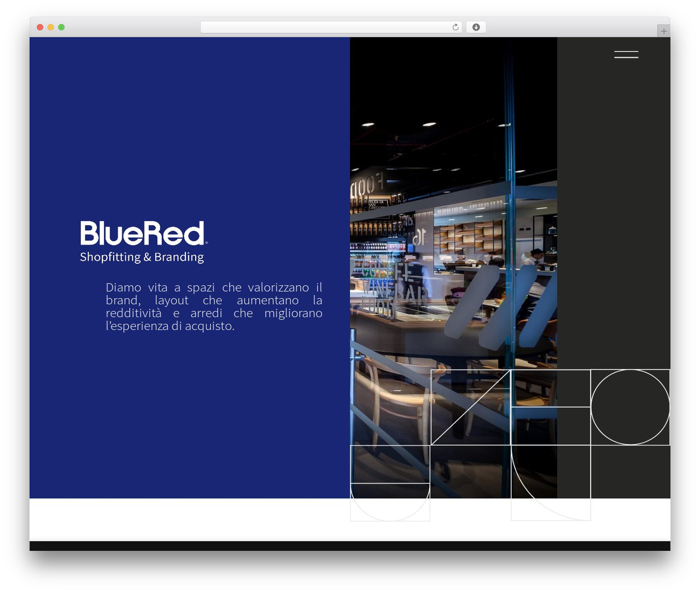This screenshot has height=593, width=700.
Task: Click the green maximize window button
Action: [x=61, y=27]
